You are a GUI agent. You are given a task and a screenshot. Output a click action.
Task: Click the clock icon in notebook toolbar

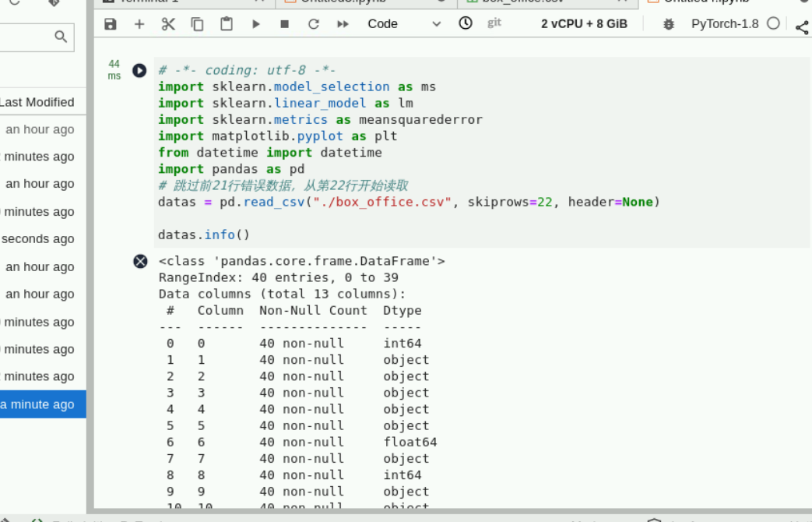point(466,23)
